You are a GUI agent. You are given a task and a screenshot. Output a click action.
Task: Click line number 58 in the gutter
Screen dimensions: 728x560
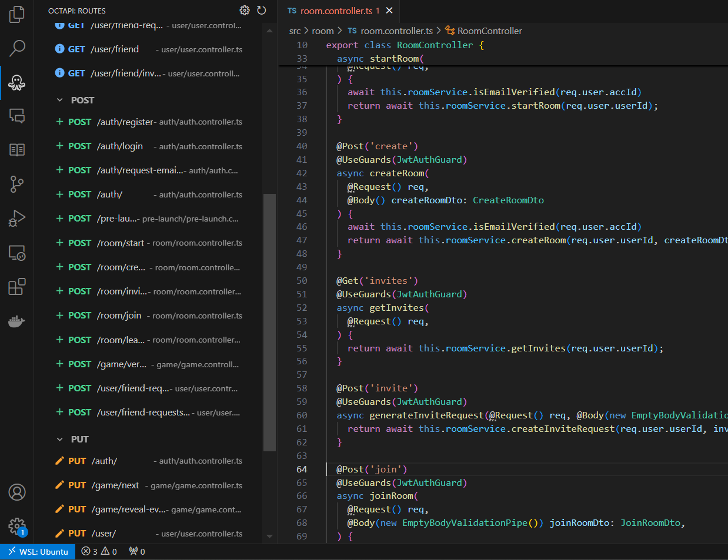(x=302, y=388)
